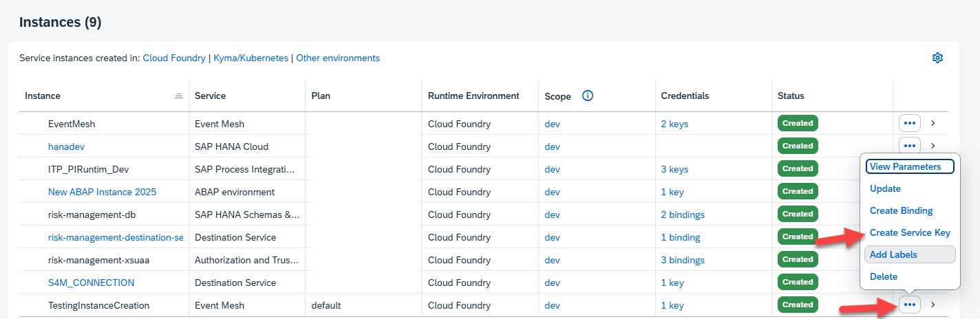Open actions menu for hanadev row
This screenshot has height=319, width=980.
click(909, 145)
